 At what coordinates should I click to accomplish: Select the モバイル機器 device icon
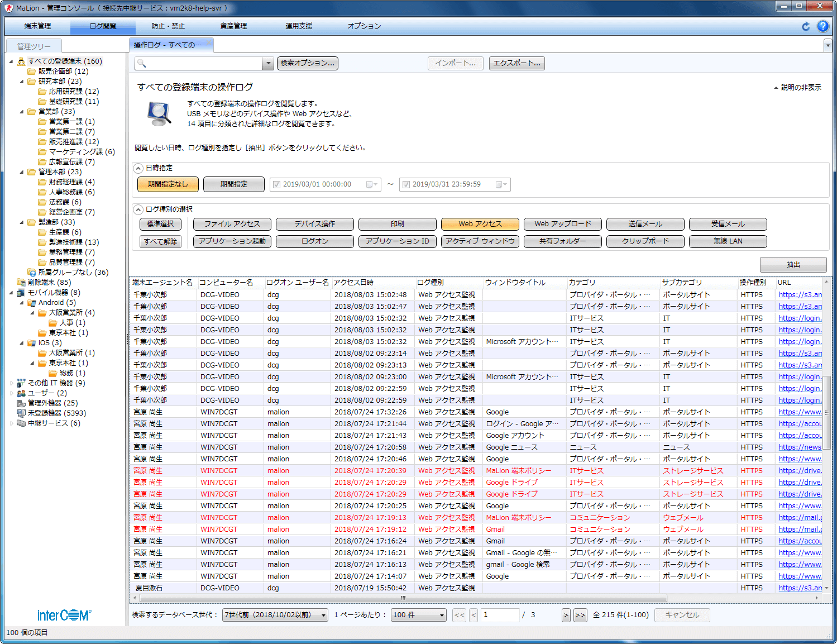tap(21, 293)
